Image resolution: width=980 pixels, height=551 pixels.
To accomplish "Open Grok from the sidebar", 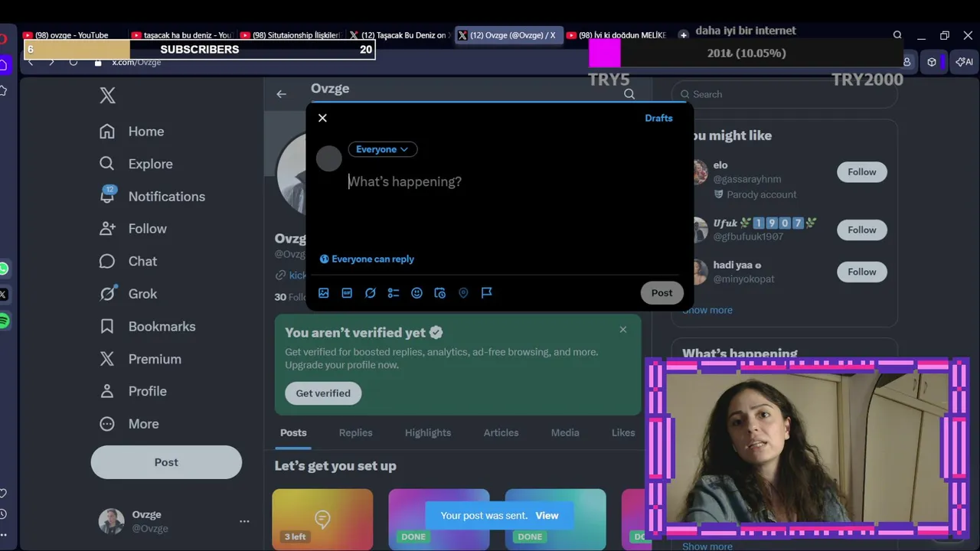I will (x=128, y=294).
